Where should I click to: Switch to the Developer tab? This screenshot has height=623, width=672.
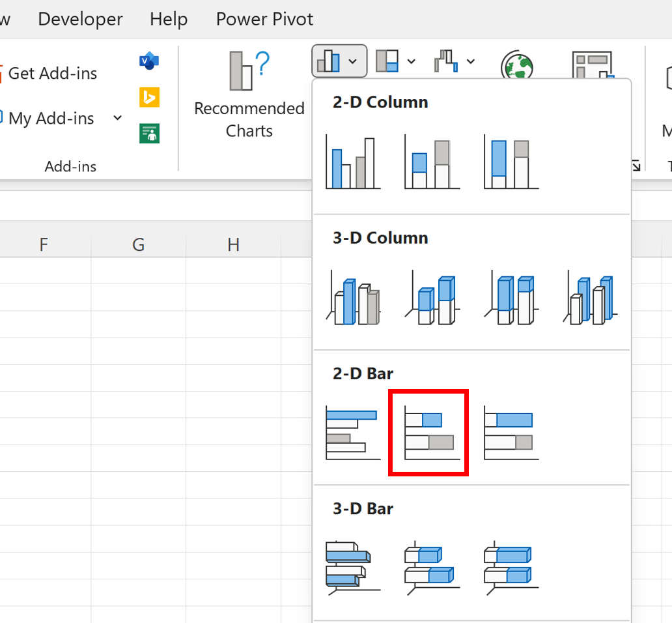pos(80,19)
